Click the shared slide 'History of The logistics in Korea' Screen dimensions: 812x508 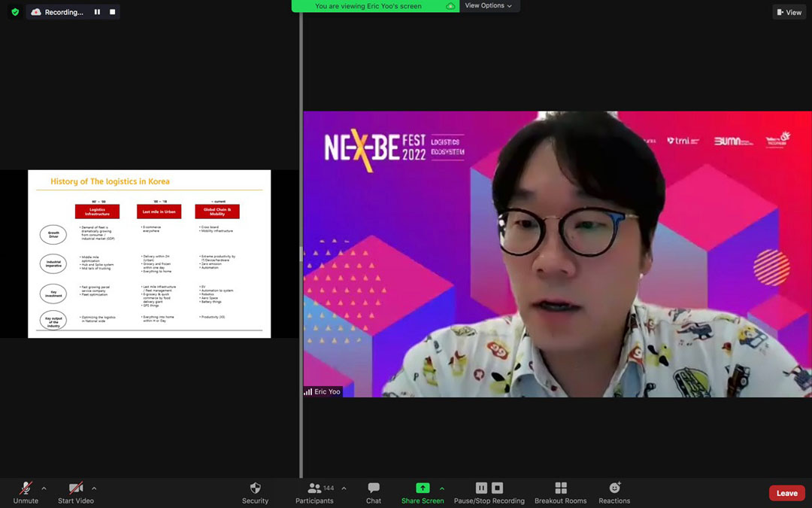[x=149, y=254]
